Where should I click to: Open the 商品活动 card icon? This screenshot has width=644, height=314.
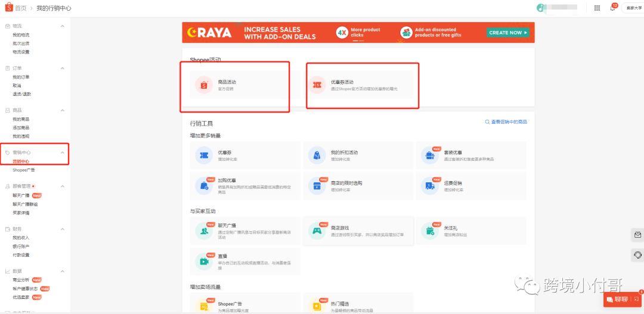coord(204,85)
